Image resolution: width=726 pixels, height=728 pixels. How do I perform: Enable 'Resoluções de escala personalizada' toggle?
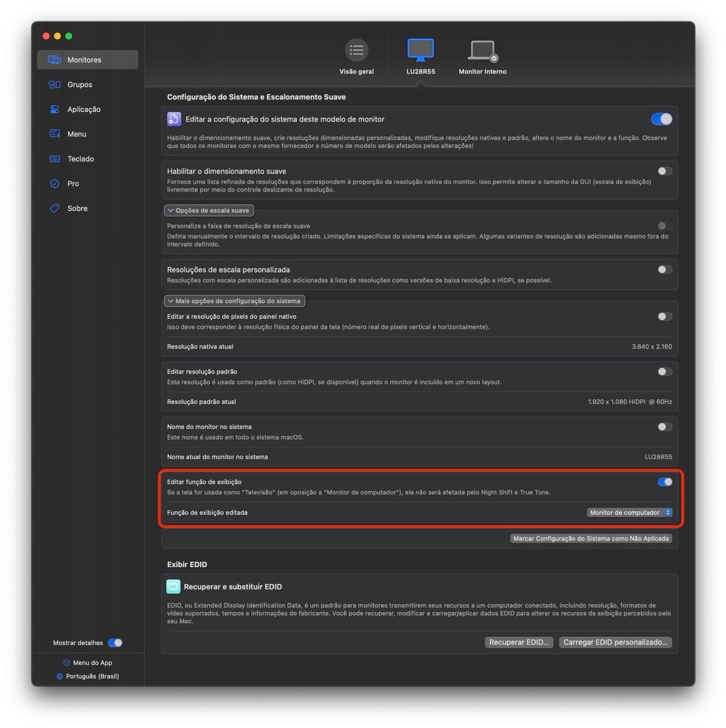pos(665,270)
